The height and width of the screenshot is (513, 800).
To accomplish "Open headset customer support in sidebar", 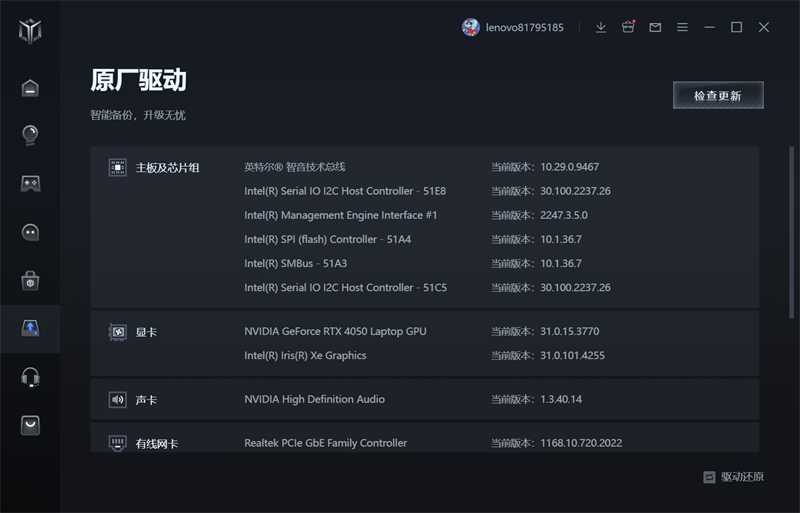I will [x=30, y=377].
